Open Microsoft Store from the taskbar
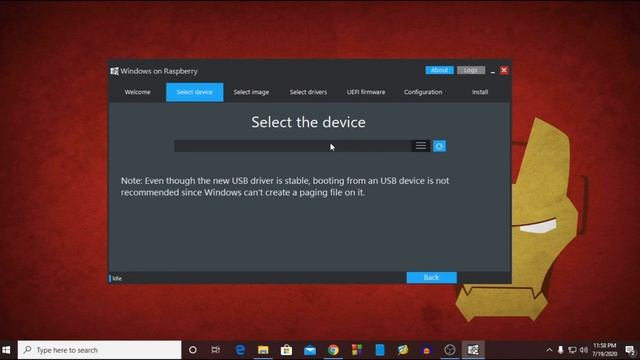 (x=287, y=350)
